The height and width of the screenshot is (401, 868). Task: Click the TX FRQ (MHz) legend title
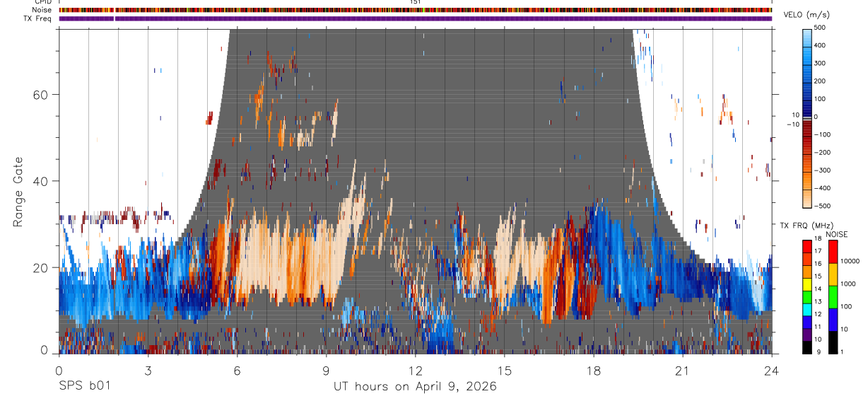tap(809, 226)
